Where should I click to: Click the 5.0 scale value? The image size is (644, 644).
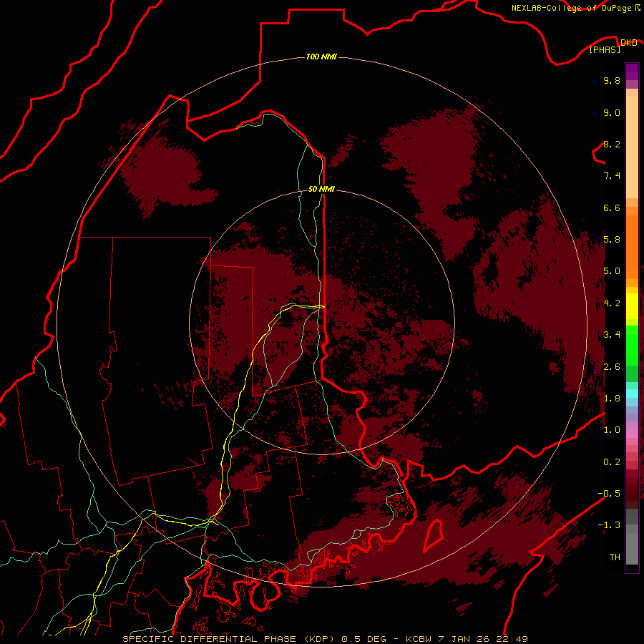(x=612, y=271)
